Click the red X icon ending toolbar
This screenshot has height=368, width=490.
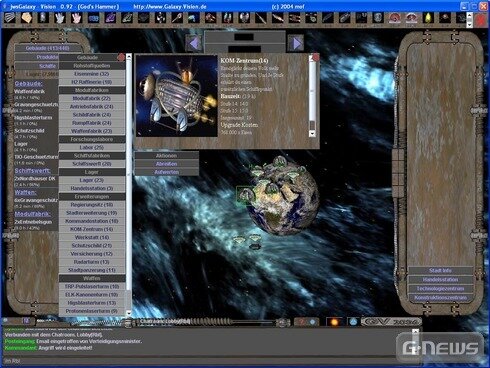click(x=481, y=20)
